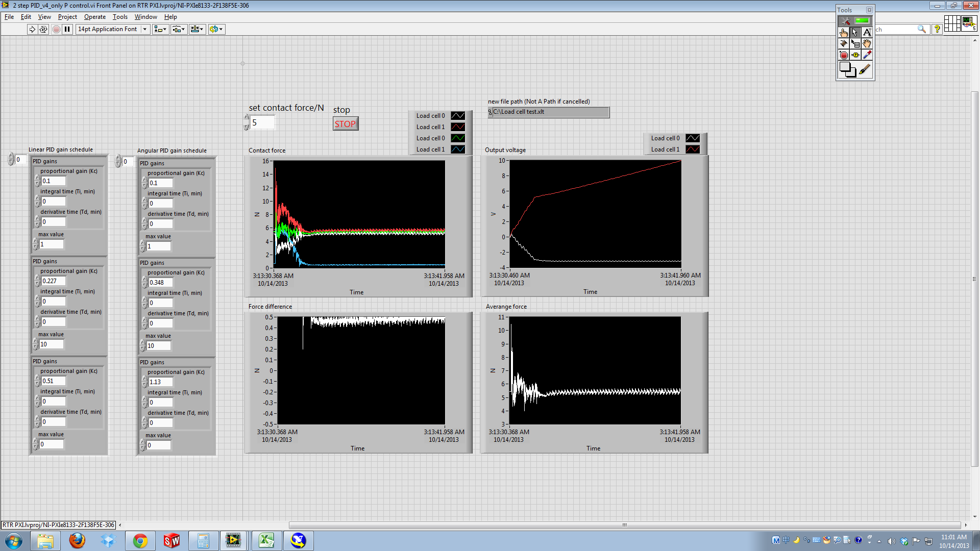The height and width of the screenshot is (551, 980).
Task: Open LabVIEW from the taskbar
Action: pyautogui.click(x=234, y=541)
